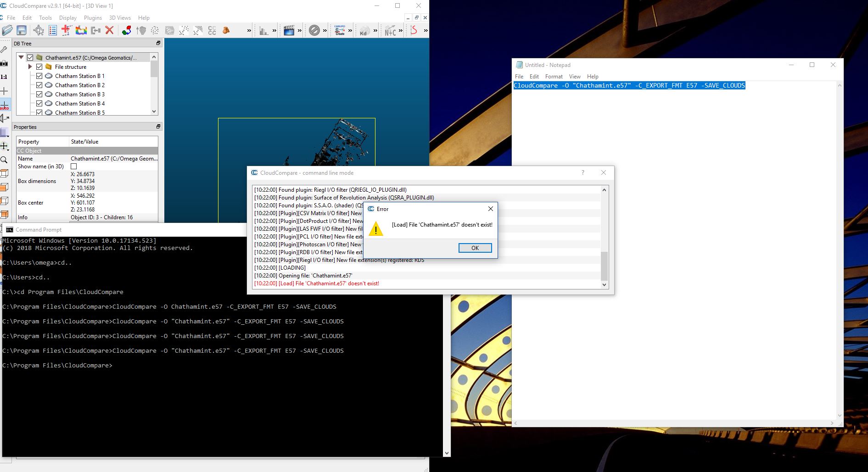Click the CANUPO Create plugin icon
868x472 pixels.
tap(340, 31)
